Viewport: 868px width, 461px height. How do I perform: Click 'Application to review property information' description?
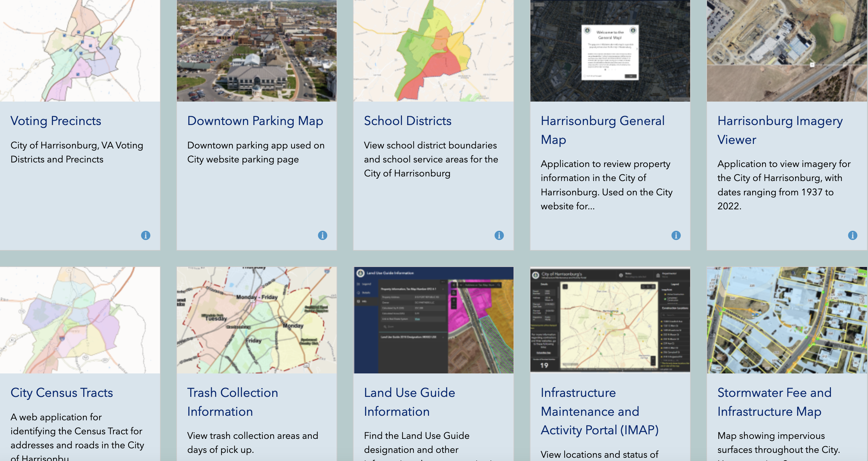click(x=607, y=185)
